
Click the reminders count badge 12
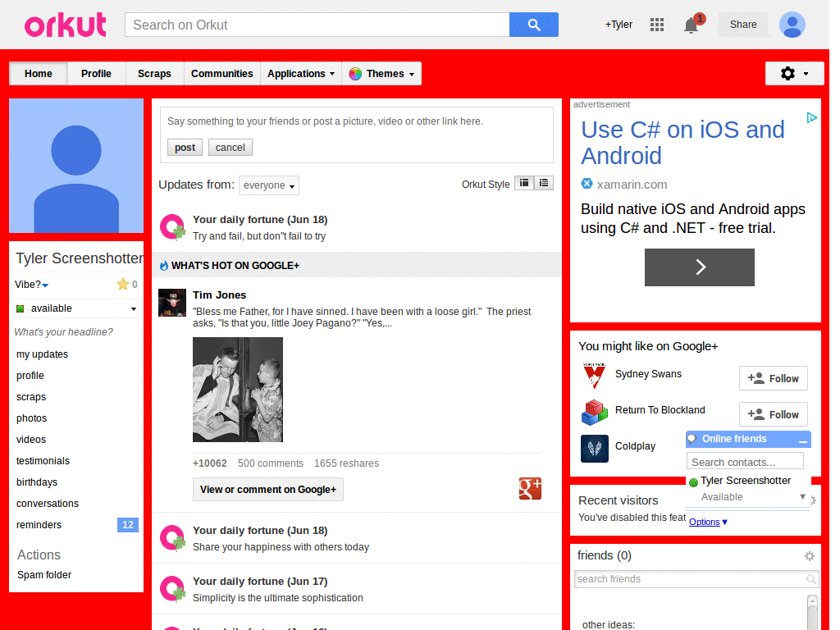(127, 525)
